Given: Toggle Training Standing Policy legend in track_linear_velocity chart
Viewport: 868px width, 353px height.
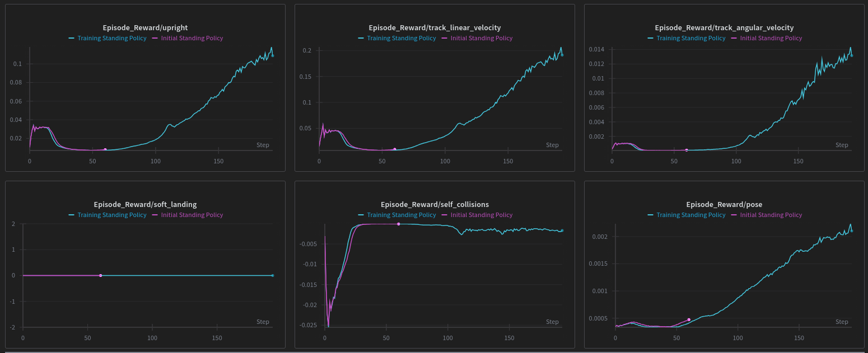Looking at the screenshot, I should [401, 39].
